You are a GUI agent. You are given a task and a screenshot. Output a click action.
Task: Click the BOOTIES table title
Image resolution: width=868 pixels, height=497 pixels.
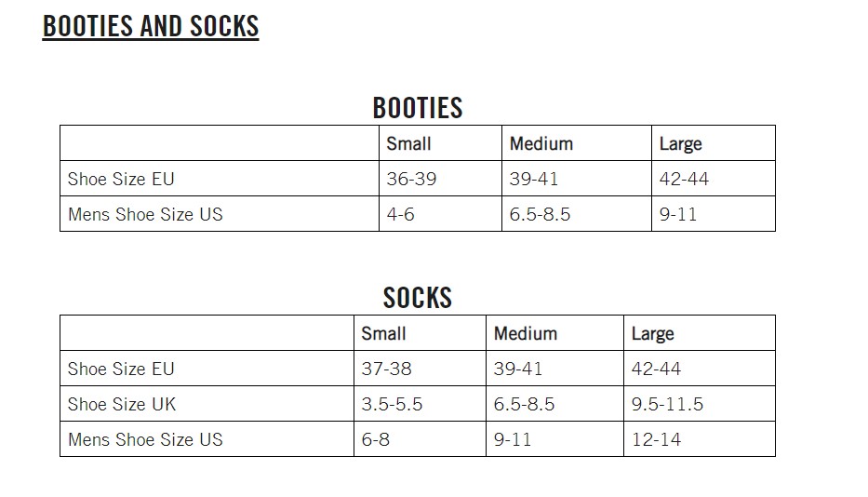pyautogui.click(x=417, y=108)
